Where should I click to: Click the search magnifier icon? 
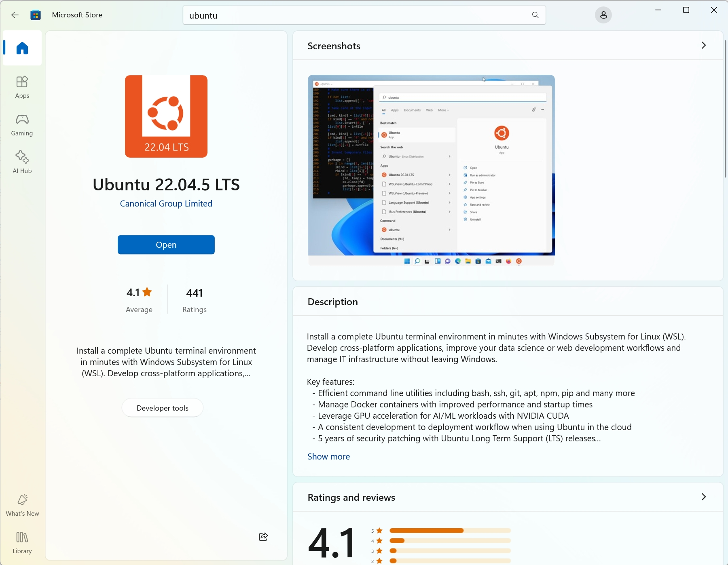(535, 15)
